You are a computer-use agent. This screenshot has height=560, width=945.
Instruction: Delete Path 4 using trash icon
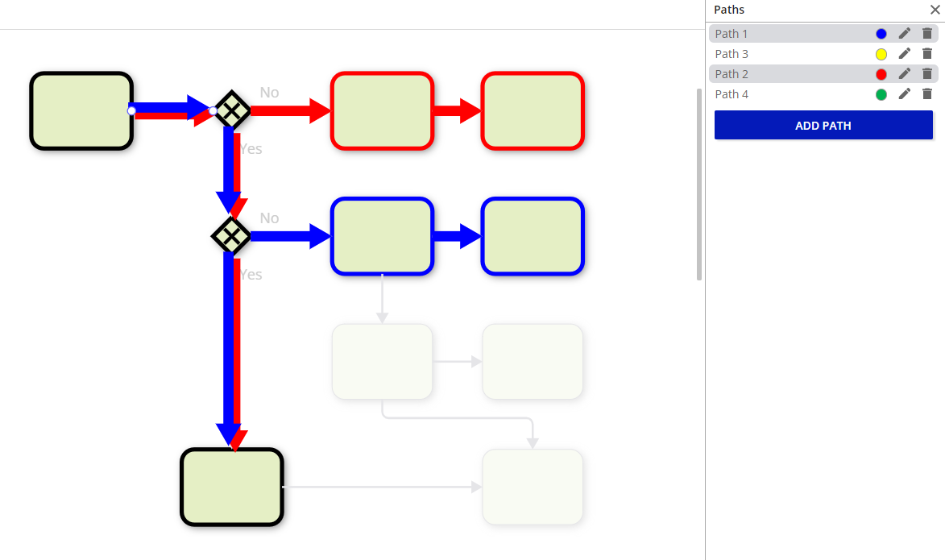[x=926, y=94]
